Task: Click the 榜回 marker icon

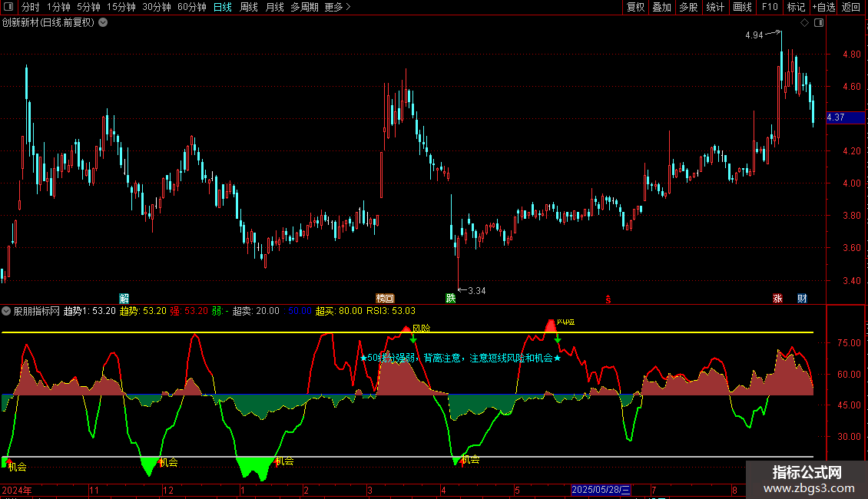Action: tap(385, 299)
